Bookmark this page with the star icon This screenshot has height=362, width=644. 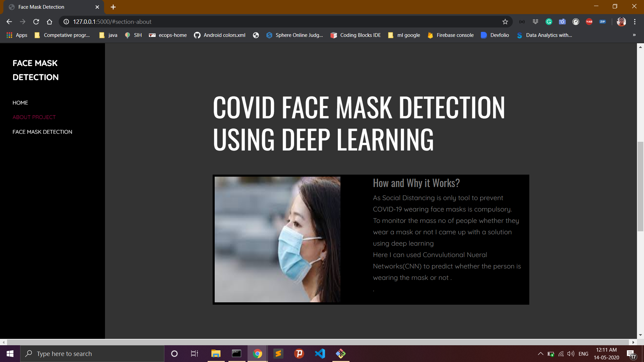click(505, 22)
